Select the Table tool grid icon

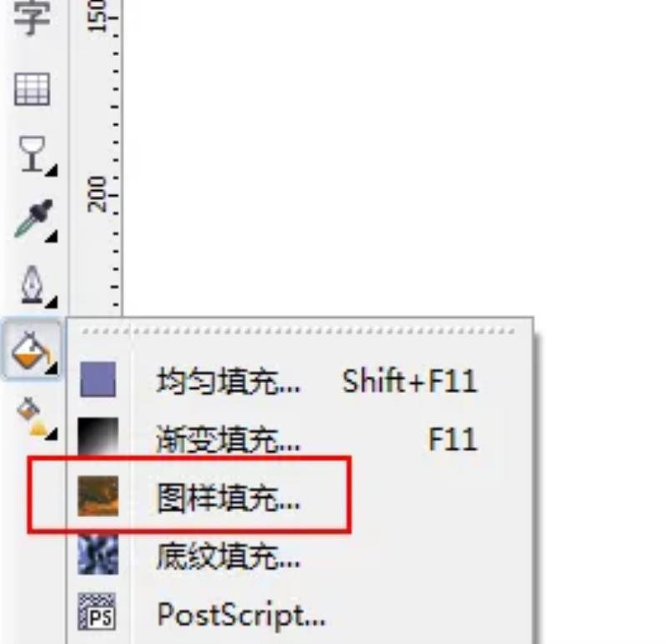click(32, 89)
